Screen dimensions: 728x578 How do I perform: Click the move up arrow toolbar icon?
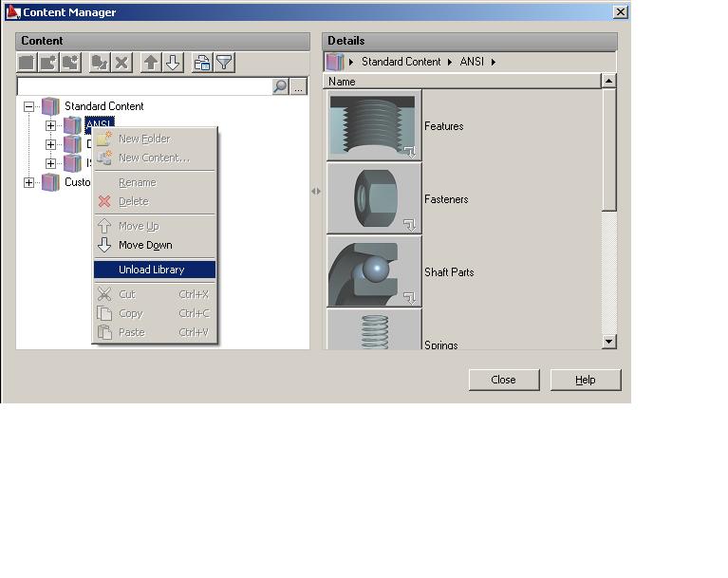(x=151, y=63)
